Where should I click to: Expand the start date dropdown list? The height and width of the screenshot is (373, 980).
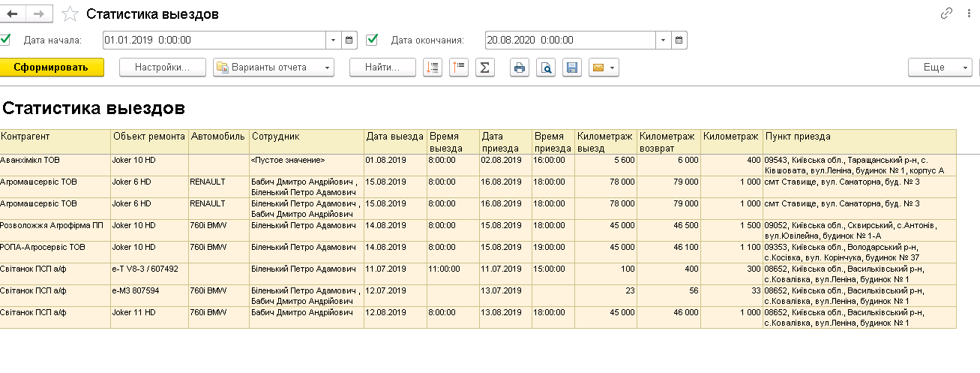pyautogui.click(x=334, y=40)
